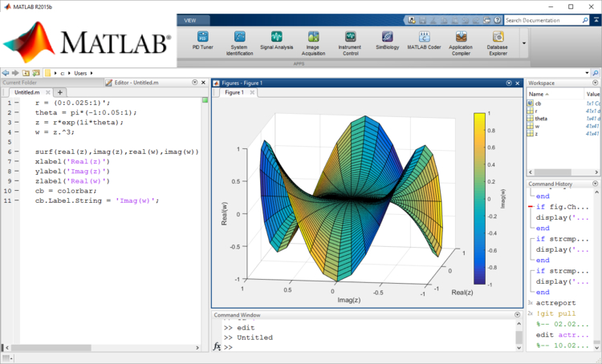Open the Command History panel actions menu

[x=595, y=184]
